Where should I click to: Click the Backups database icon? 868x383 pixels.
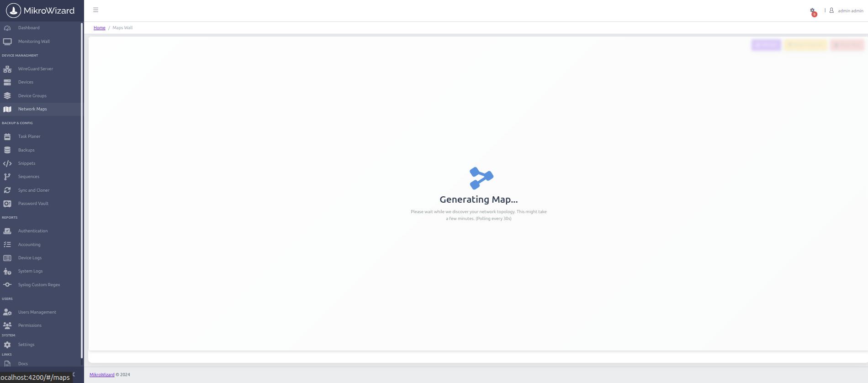[x=7, y=150]
